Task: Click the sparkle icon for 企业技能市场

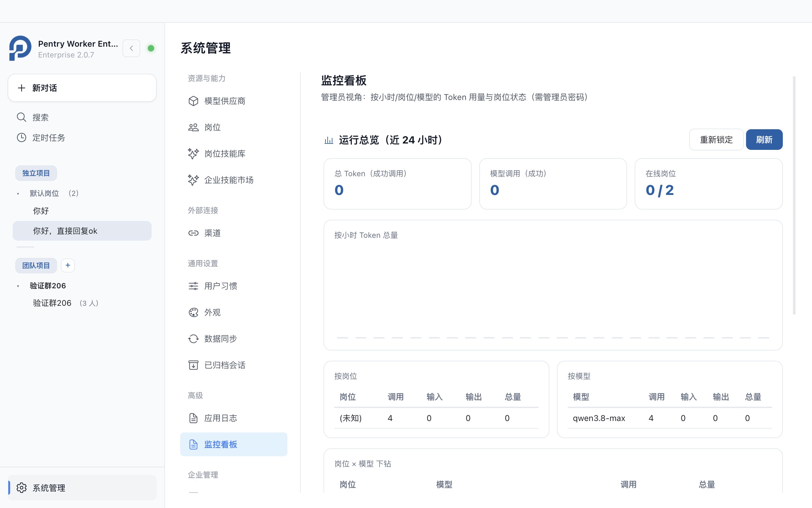Action: click(193, 180)
